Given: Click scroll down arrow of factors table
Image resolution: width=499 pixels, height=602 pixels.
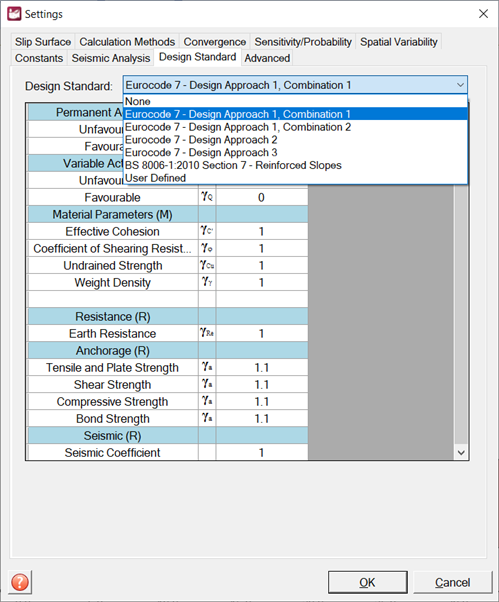Looking at the screenshot, I should click(x=461, y=453).
